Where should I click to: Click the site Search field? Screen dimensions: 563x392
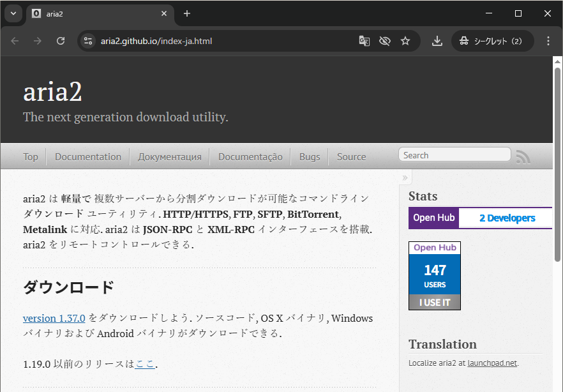tap(454, 155)
